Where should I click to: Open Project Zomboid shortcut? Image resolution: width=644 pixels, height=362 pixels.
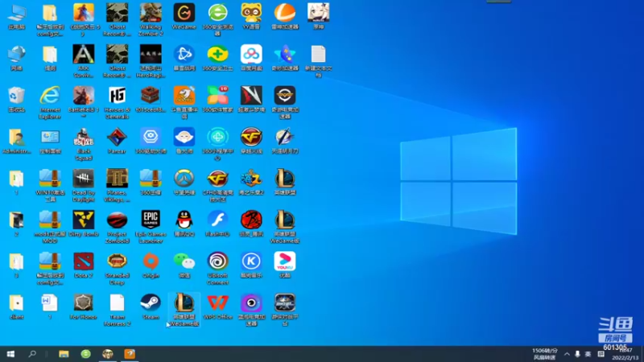point(117,227)
